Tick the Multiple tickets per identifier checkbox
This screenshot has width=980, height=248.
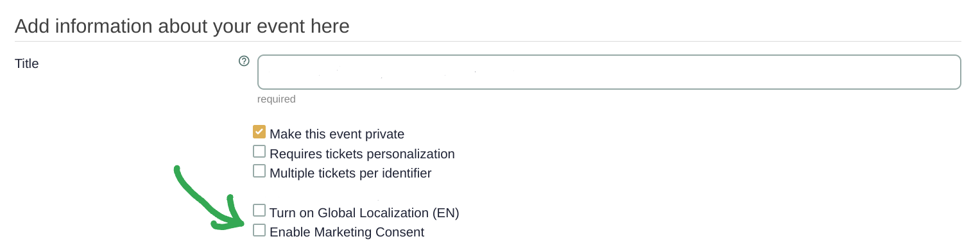pos(259,170)
